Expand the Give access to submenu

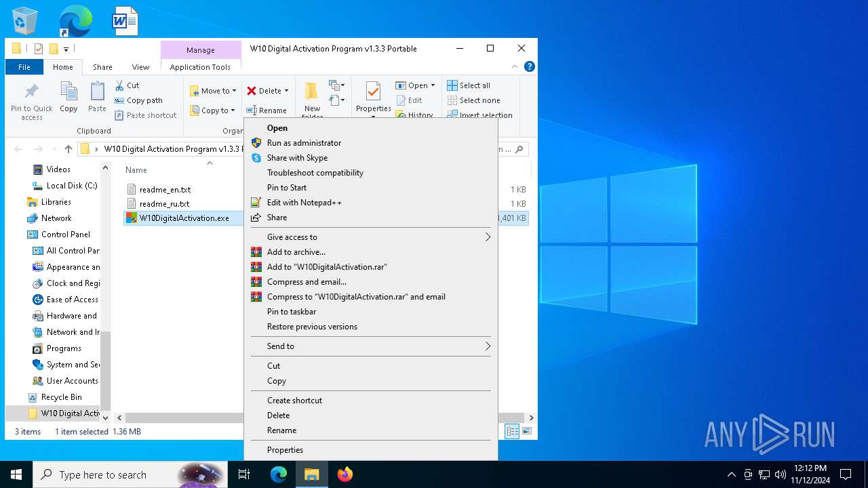click(x=370, y=237)
